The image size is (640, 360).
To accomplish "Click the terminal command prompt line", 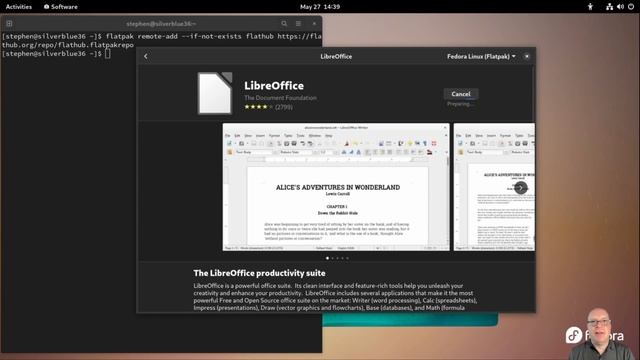I will [x=56, y=53].
